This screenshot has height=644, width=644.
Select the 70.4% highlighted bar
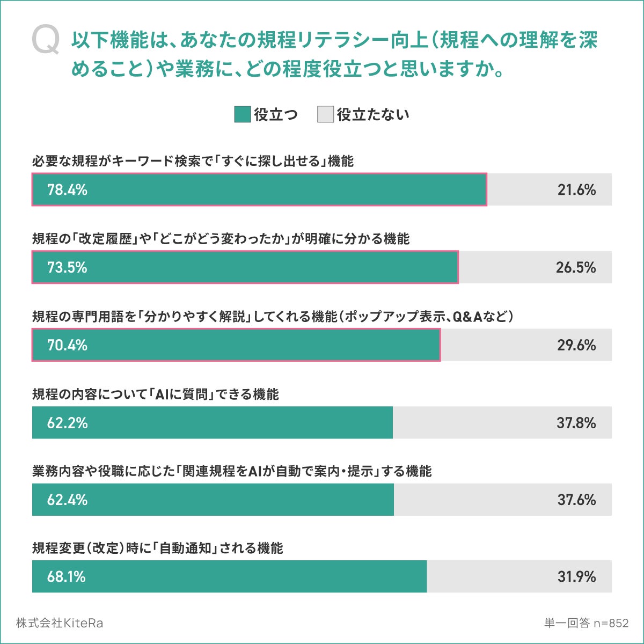(x=236, y=345)
